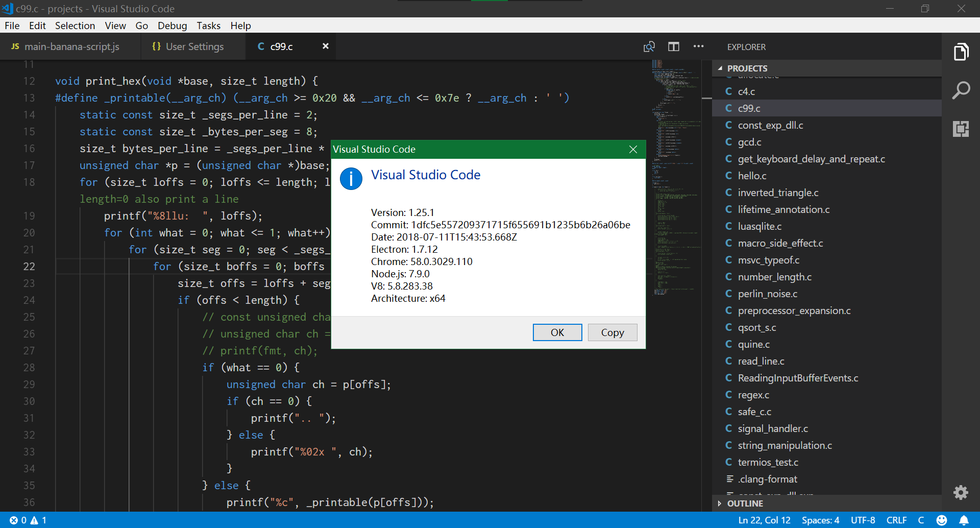Click line number 22 in the gutter
Viewport: 980px width, 528px height.
pyautogui.click(x=29, y=266)
